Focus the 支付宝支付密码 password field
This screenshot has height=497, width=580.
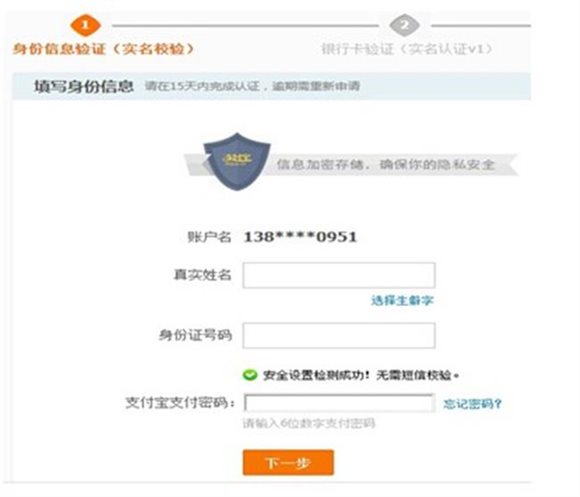(339, 403)
